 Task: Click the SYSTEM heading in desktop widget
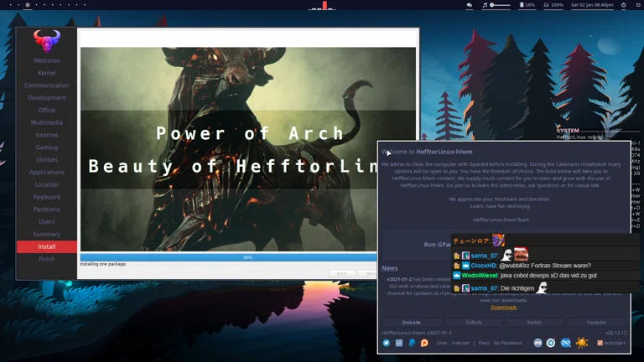pos(568,131)
